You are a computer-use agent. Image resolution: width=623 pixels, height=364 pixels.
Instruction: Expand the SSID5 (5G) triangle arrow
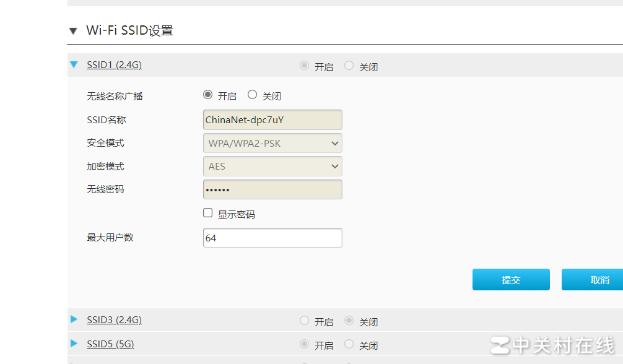[x=74, y=343]
